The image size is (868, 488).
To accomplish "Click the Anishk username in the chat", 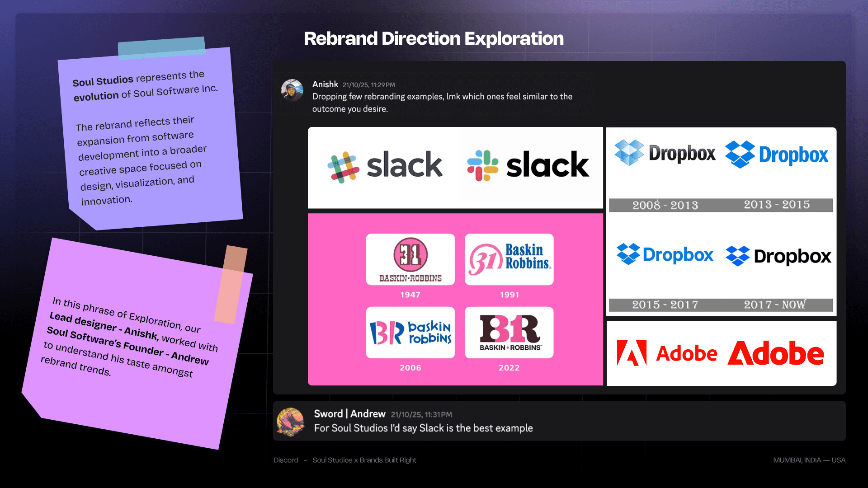I will tap(325, 84).
